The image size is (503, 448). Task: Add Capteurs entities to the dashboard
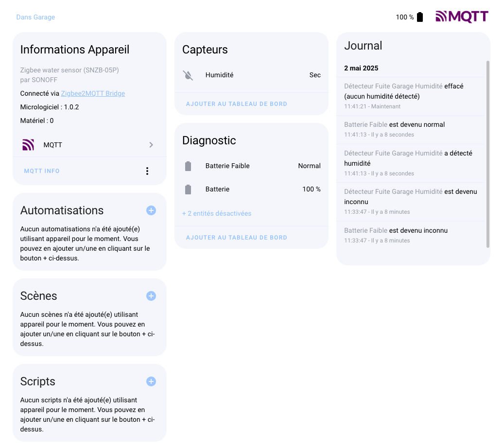(237, 104)
